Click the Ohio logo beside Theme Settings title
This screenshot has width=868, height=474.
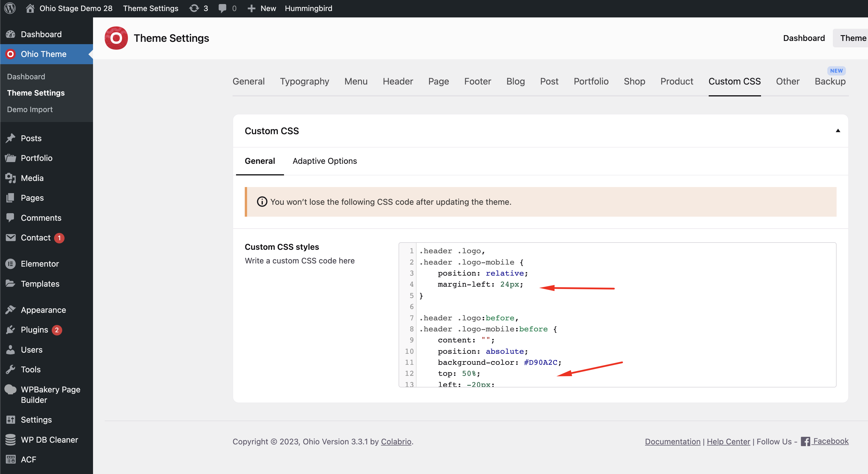coord(116,38)
